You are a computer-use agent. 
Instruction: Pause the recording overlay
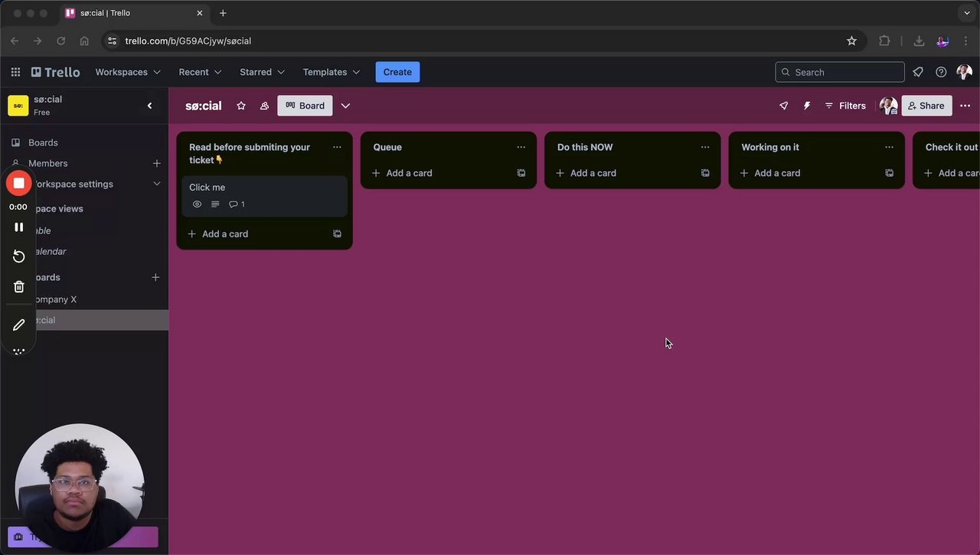click(x=18, y=227)
